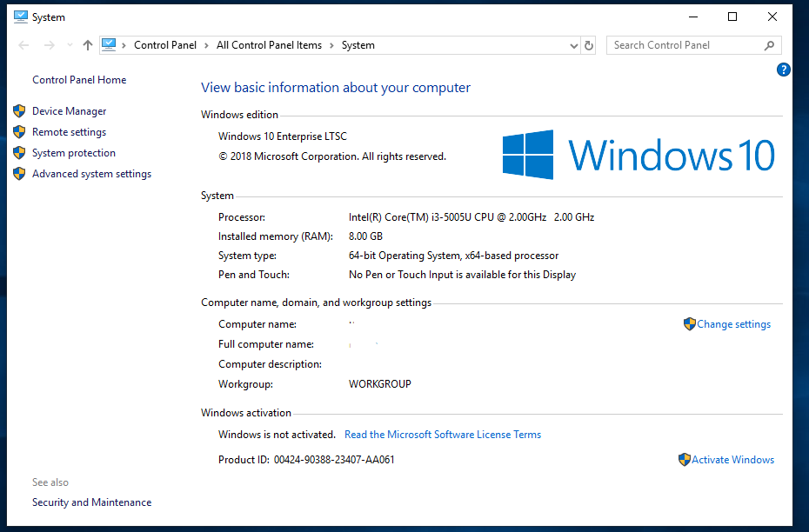Click the Forward navigation arrow
The width and height of the screenshot is (809, 532).
tap(50, 45)
